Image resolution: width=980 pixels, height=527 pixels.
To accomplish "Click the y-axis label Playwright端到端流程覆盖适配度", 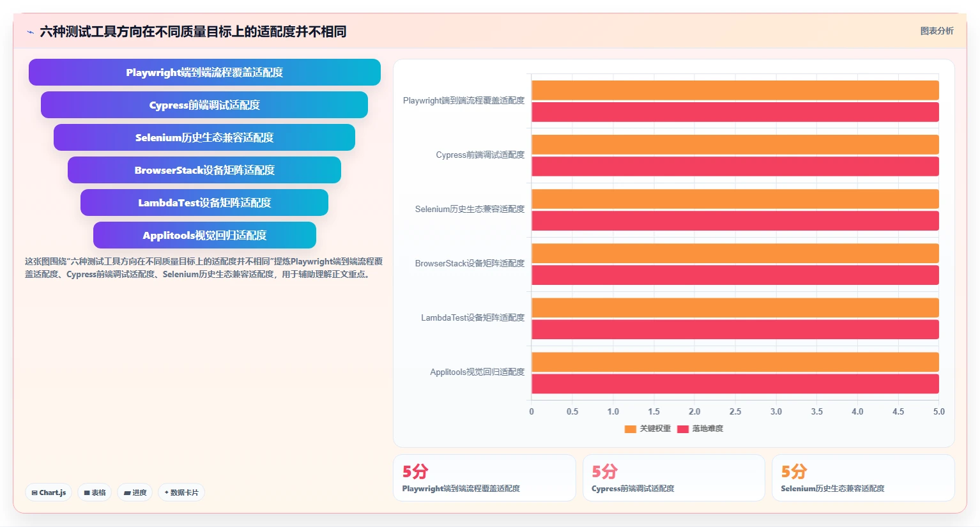I will point(464,100).
